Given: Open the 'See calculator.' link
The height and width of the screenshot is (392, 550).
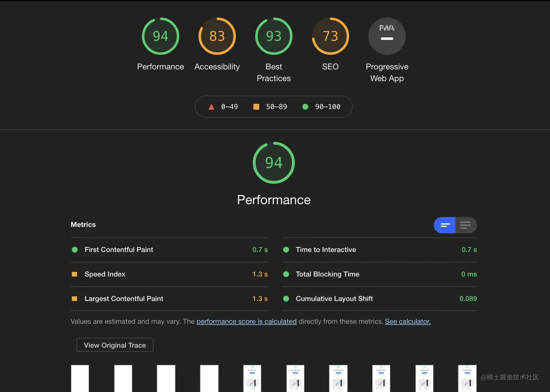Looking at the screenshot, I should [x=408, y=322].
